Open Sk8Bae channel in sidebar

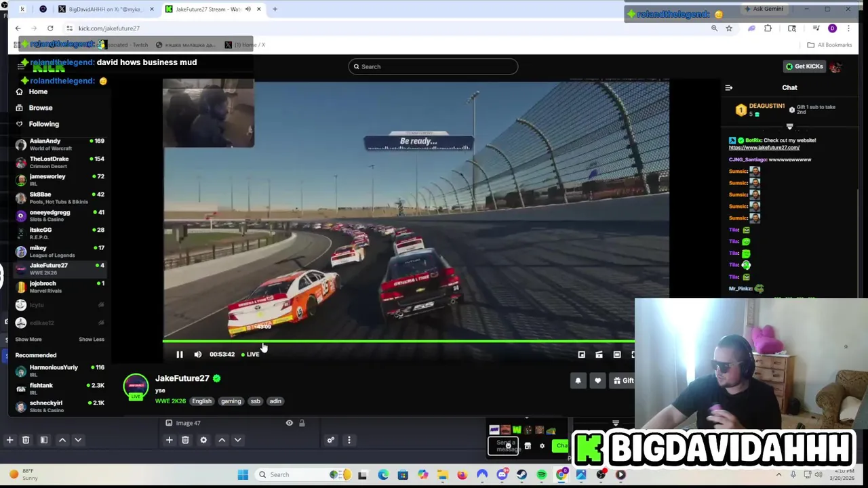[x=60, y=197]
